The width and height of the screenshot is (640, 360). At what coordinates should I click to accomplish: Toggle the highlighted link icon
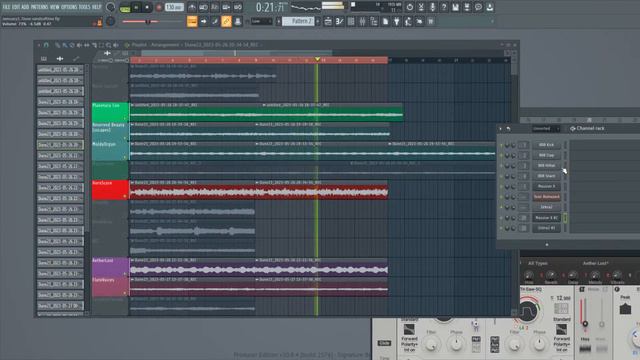tap(226, 21)
